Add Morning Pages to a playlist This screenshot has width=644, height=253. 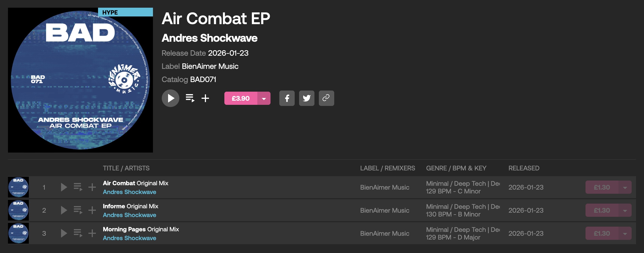(92, 234)
